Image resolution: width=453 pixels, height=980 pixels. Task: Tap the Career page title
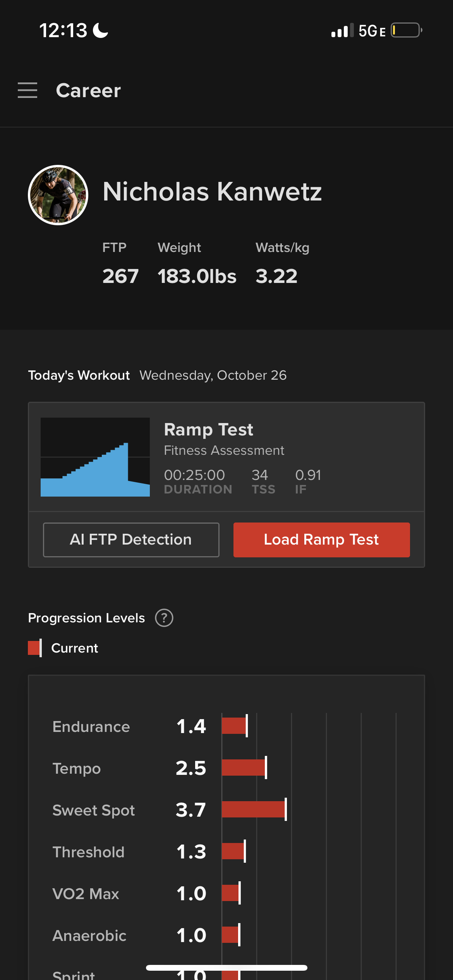88,91
